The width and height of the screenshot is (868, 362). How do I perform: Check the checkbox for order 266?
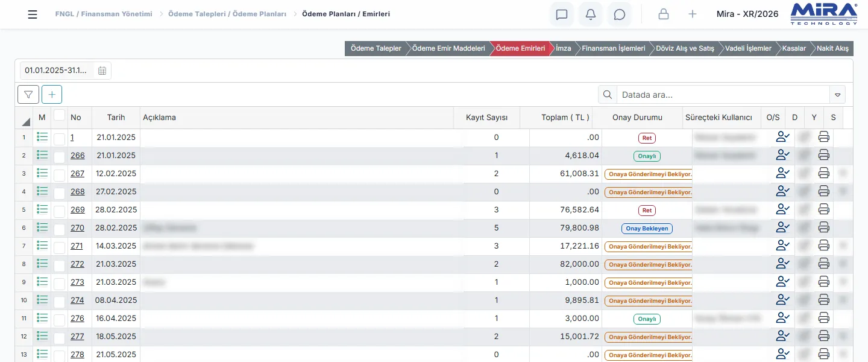pyautogui.click(x=59, y=157)
